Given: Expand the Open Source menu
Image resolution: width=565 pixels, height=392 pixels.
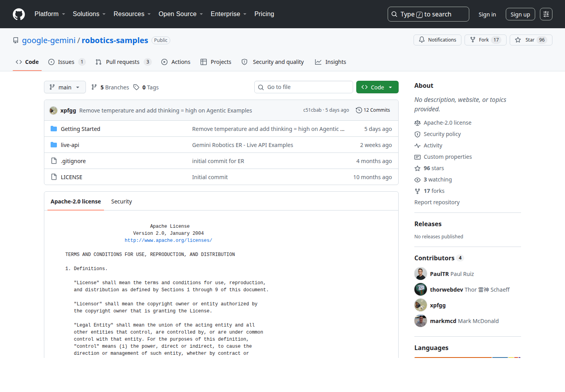Looking at the screenshot, I should click(x=181, y=14).
